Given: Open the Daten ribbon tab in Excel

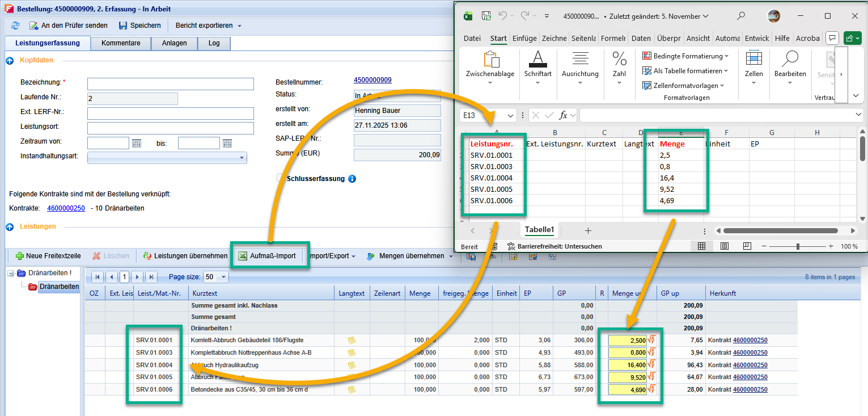Looking at the screenshot, I should pyautogui.click(x=641, y=38).
